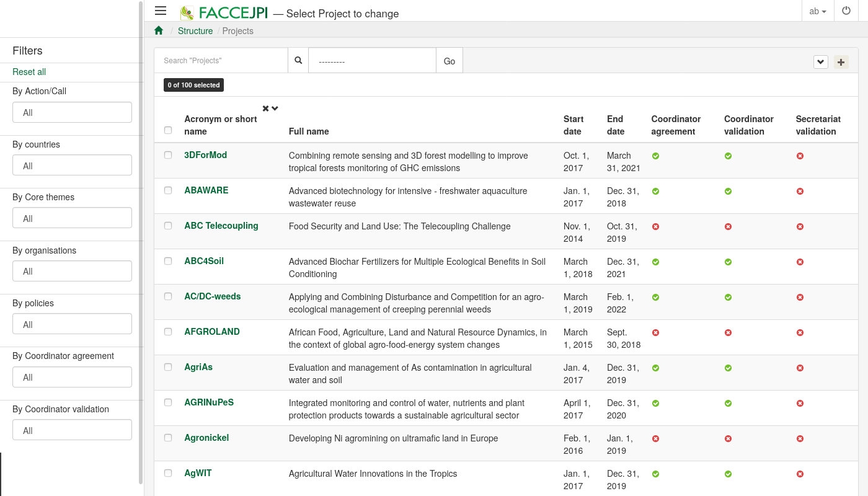Click AFGROLAND coordinator validation red cross
Screen dimensions: 868x496
click(x=728, y=332)
